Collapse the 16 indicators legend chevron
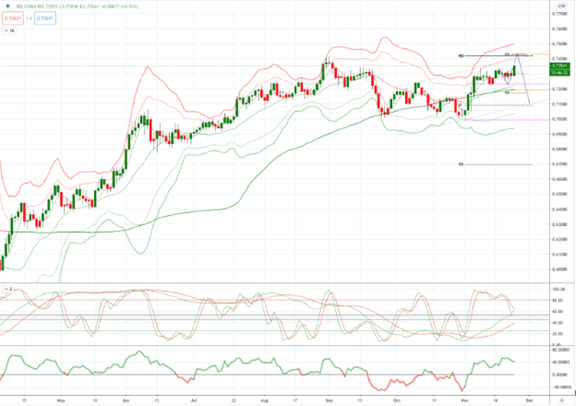The height and width of the screenshot is (406, 576). [x=10, y=31]
